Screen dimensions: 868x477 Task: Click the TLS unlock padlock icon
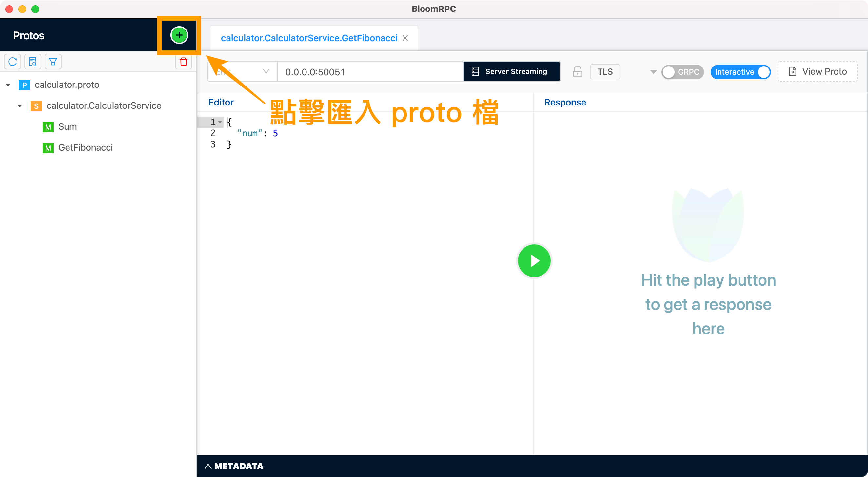tap(577, 72)
